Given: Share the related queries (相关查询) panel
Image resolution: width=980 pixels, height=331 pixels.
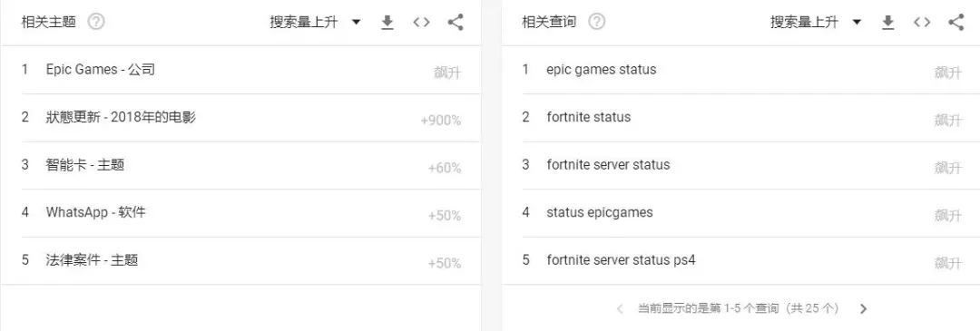Looking at the screenshot, I should click(x=956, y=23).
